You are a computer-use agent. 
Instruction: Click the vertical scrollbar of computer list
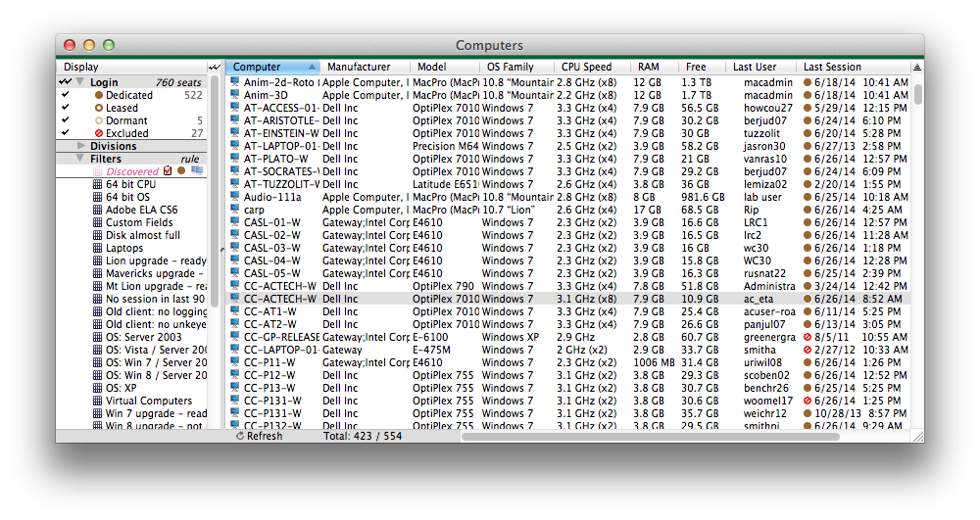(917, 94)
